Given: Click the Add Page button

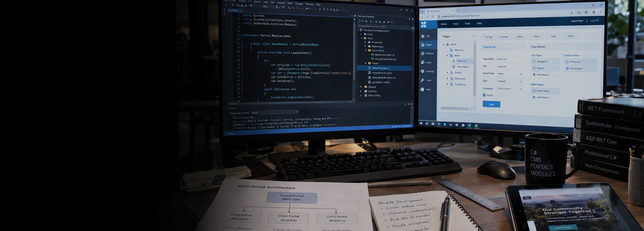Looking at the screenshot, I should coord(489,37).
